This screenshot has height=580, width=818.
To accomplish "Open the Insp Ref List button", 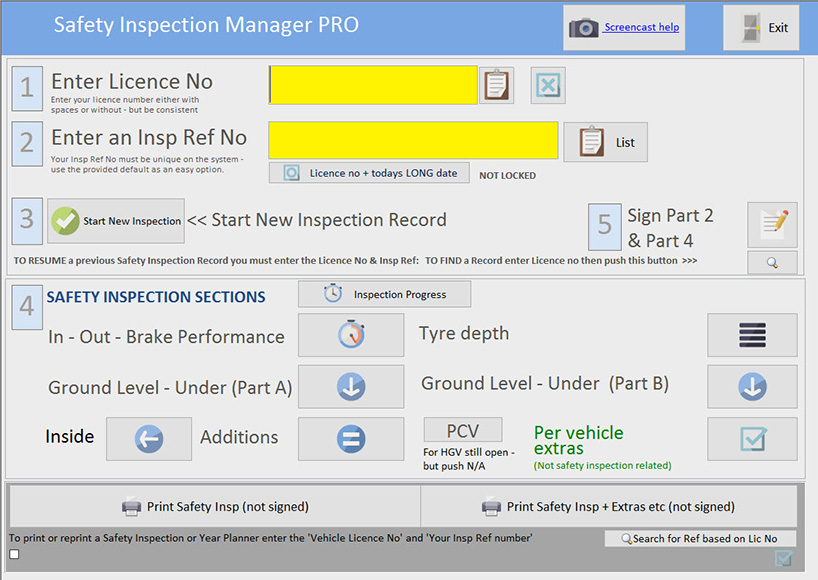I will [605, 142].
